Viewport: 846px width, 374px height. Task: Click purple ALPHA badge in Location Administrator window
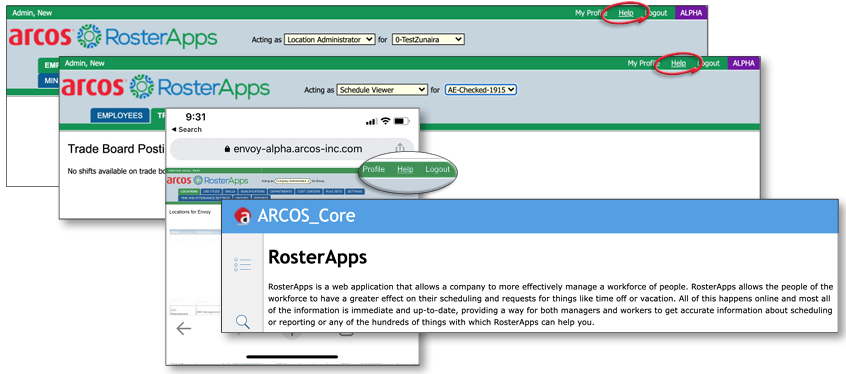click(x=691, y=13)
